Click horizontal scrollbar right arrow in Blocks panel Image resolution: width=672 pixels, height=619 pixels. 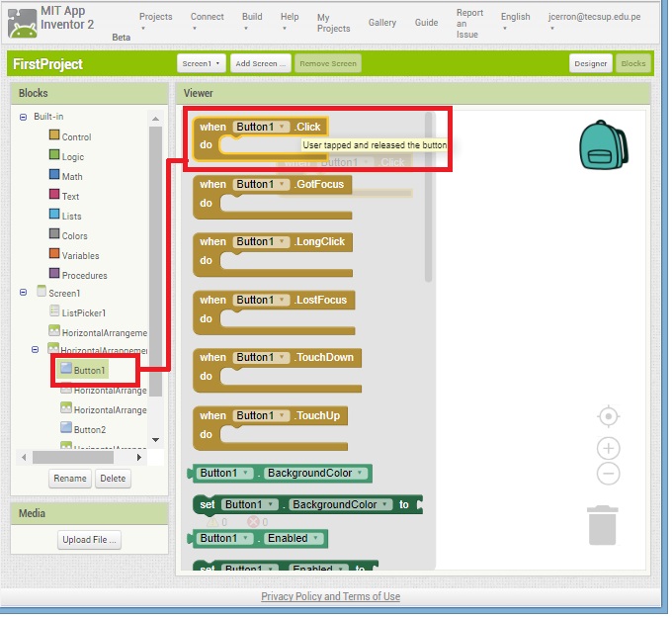(139, 458)
